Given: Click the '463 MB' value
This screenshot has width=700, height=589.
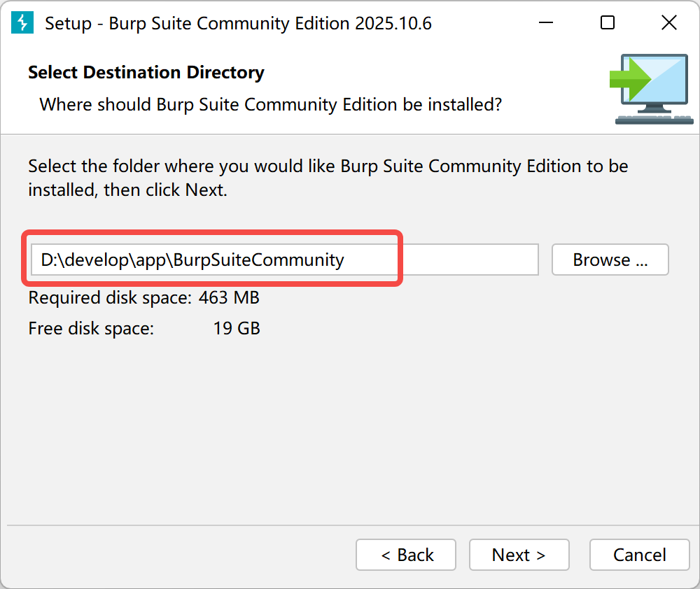Looking at the screenshot, I should [x=229, y=297].
